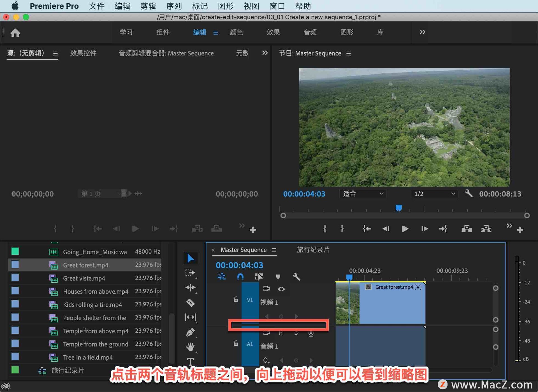The width and height of the screenshot is (538, 392).
Task: Select the Ripple Edit tool
Action: (190, 287)
